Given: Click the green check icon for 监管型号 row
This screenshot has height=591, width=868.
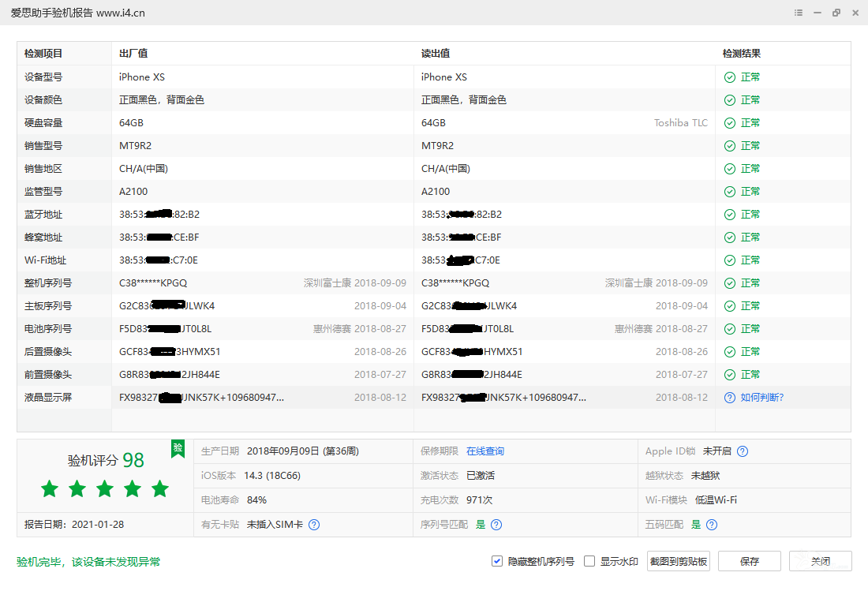Looking at the screenshot, I should point(730,192).
